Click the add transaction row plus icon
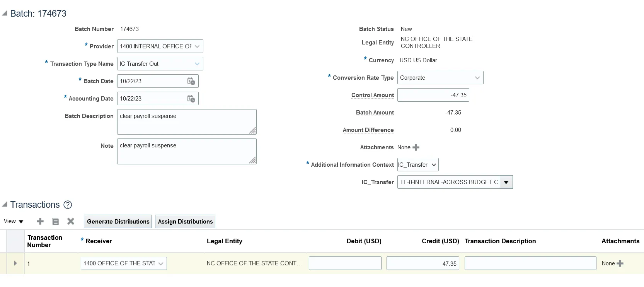This screenshot has width=644, height=287. (x=40, y=221)
